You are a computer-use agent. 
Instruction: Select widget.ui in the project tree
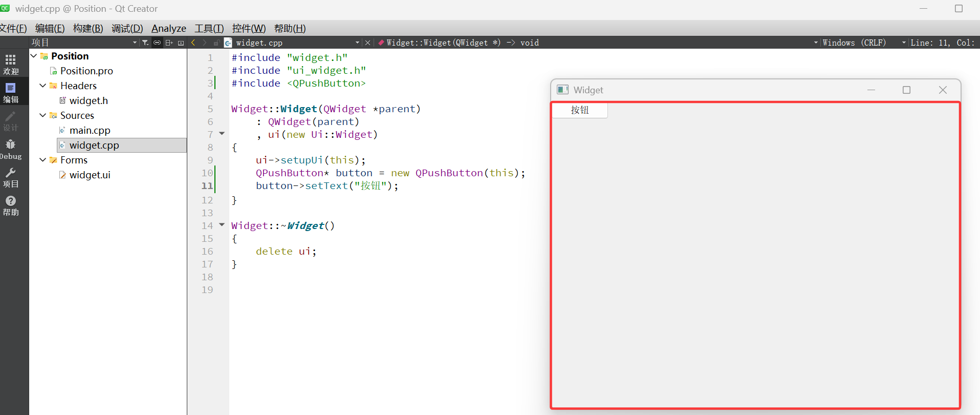point(90,175)
